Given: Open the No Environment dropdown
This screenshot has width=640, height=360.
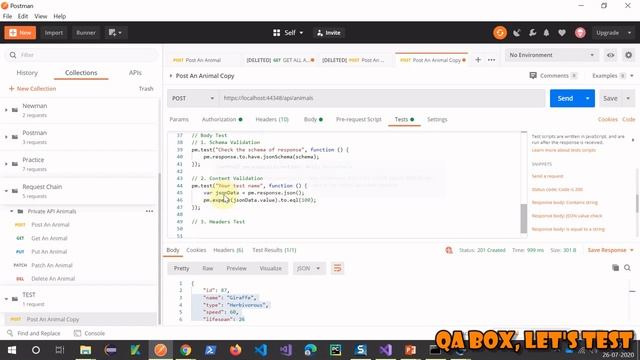Looking at the screenshot, I should click(x=551, y=55).
